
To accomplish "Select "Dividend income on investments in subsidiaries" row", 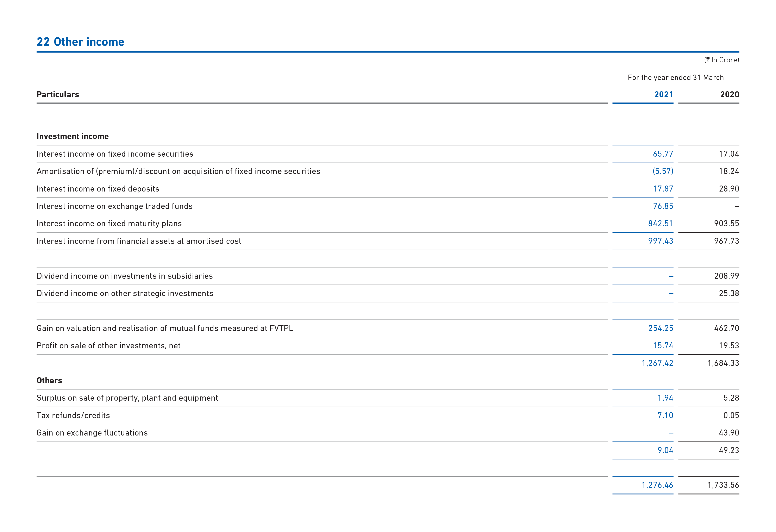I will point(124,276).
